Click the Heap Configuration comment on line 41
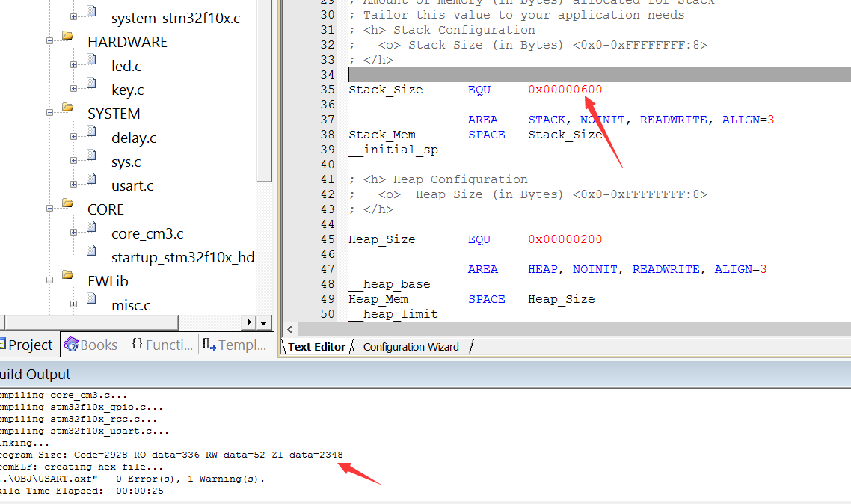This screenshot has height=504, width=851. [438, 179]
